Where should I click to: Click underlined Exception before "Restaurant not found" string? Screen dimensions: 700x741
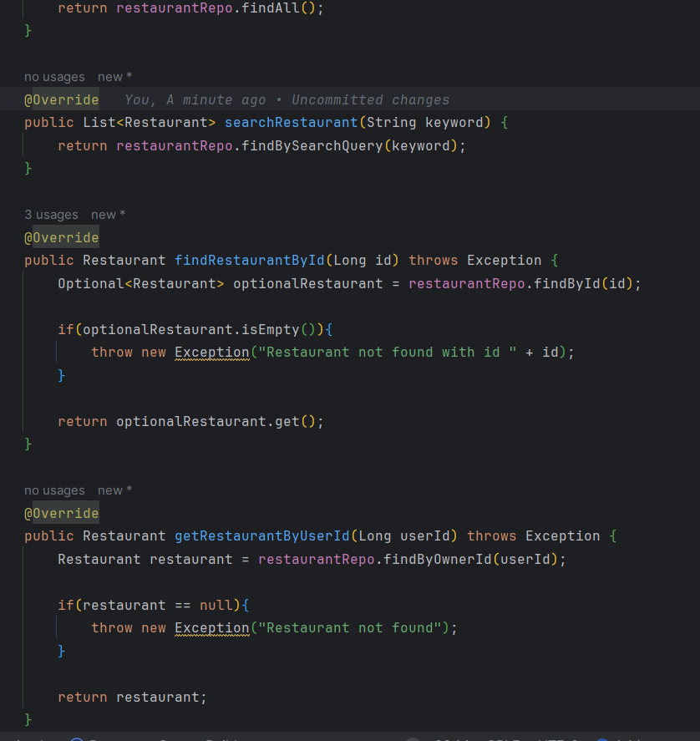[211, 628]
